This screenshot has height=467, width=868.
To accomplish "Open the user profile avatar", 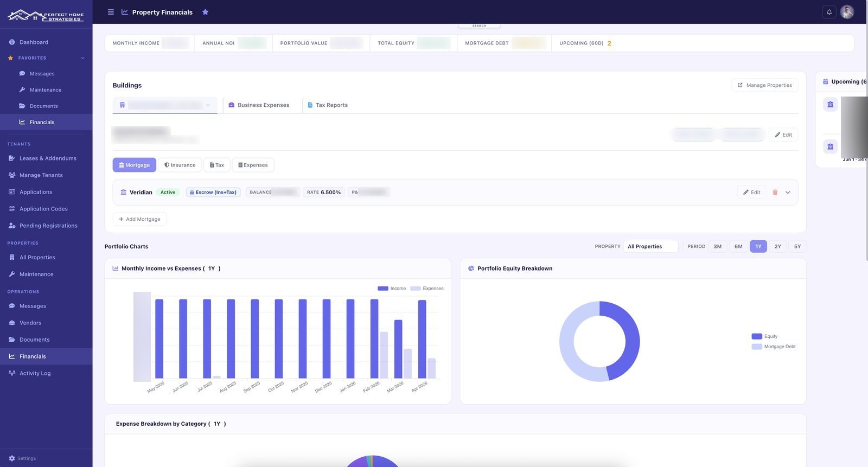I will (847, 12).
